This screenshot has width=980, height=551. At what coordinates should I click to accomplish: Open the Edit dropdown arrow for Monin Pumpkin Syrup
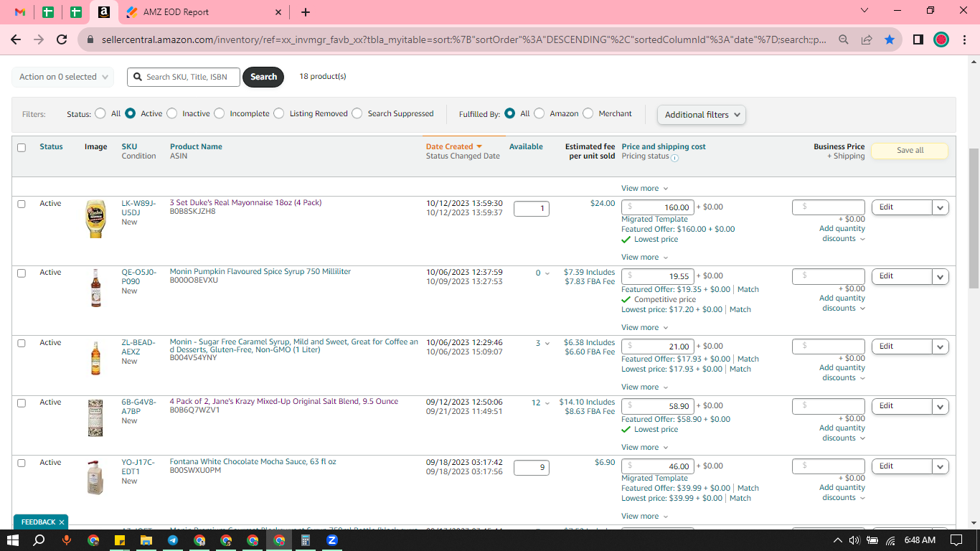(x=941, y=276)
